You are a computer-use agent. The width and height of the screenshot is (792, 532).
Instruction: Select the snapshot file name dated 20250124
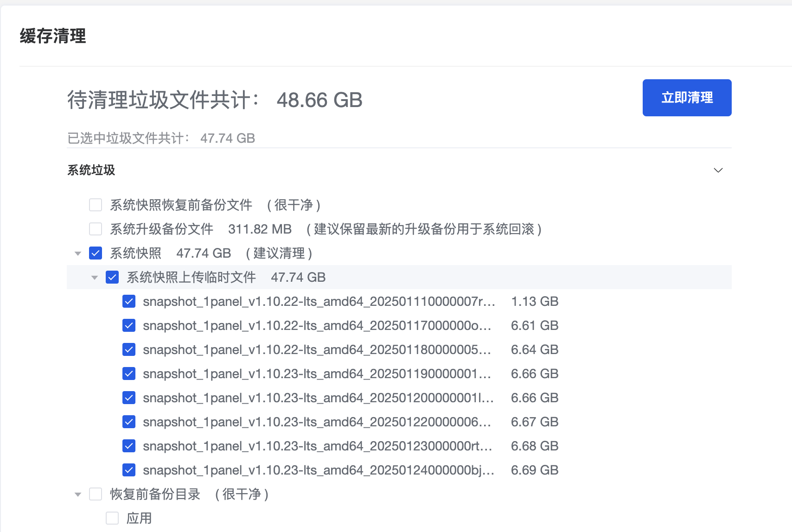tap(319, 470)
